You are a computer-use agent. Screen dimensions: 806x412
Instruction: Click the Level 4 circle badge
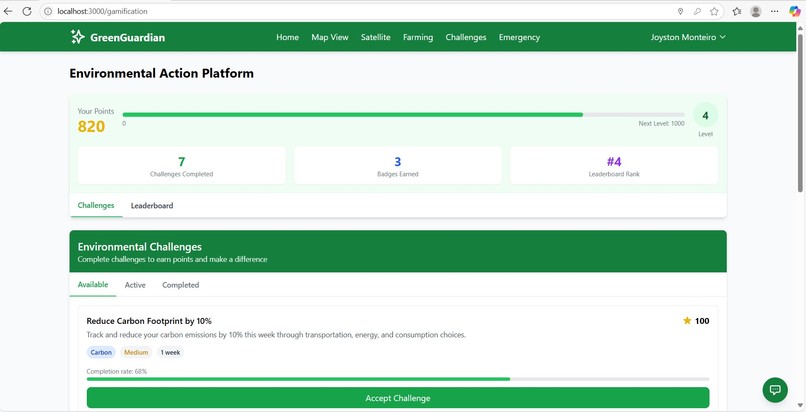705,116
